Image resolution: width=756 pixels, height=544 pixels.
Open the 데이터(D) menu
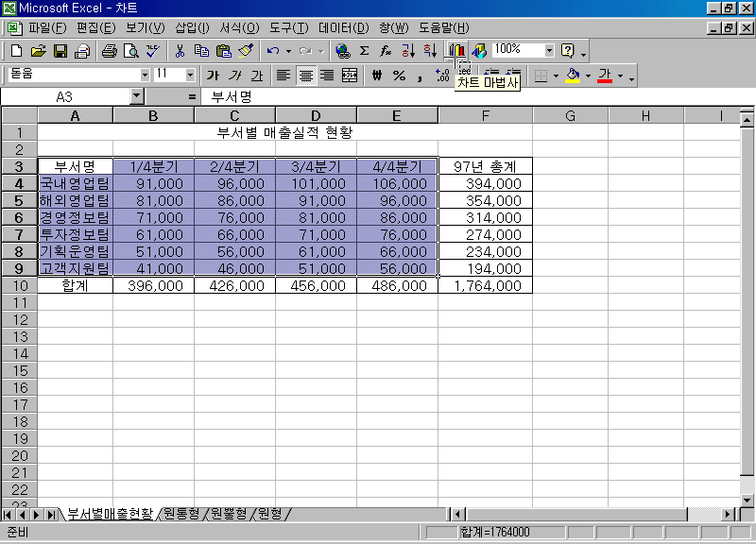(x=344, y=28)
